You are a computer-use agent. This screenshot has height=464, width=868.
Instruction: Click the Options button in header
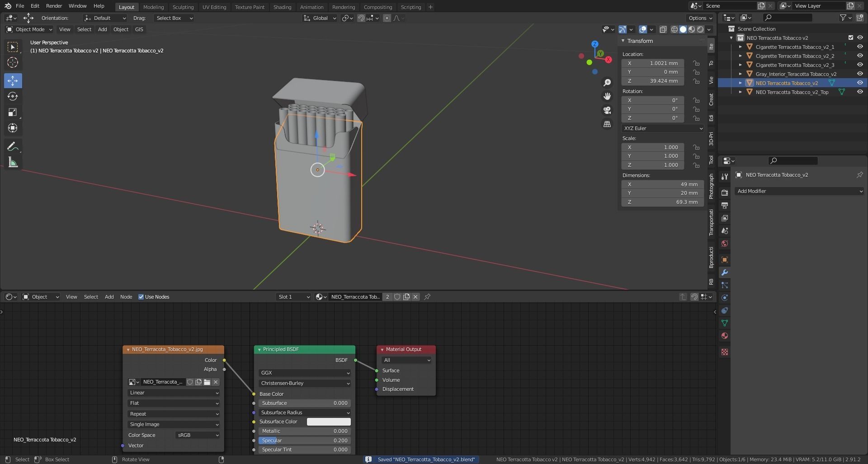pyautogui.click(x=700, y=18)
